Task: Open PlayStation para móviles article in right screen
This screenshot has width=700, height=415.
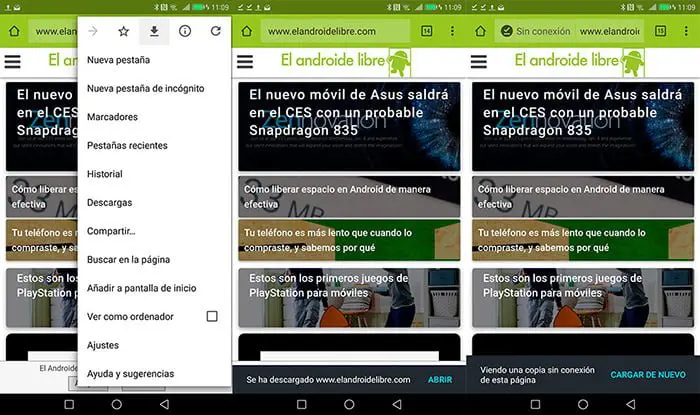Action: pyautogui.click(x=583, y=298)
